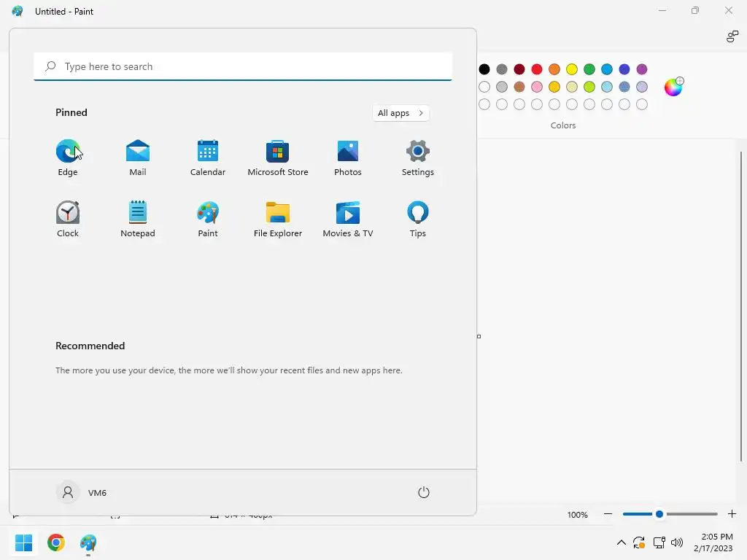Pick the orange color swatch
747x560 pixels.
point(554,69)
